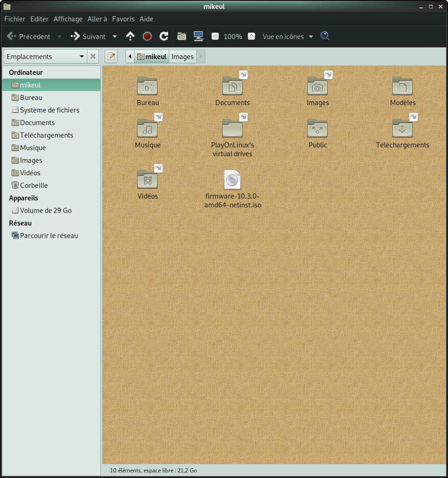
Task: Open the search magnifier tool
Action: [x=325, y=36]
